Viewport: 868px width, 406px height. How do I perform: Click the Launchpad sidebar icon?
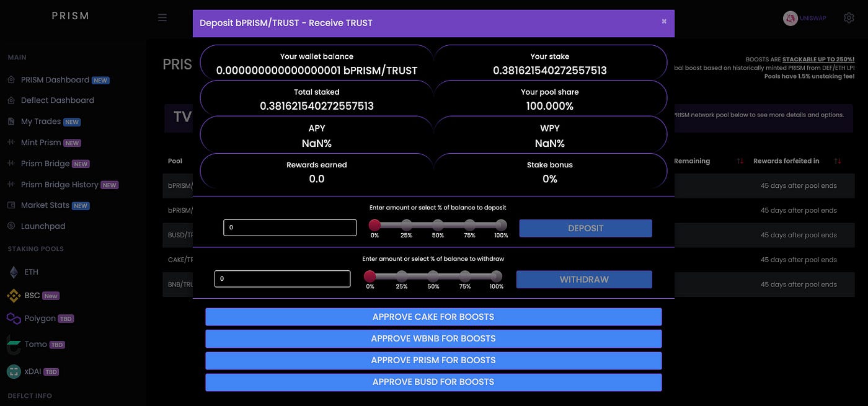[11, 226]
